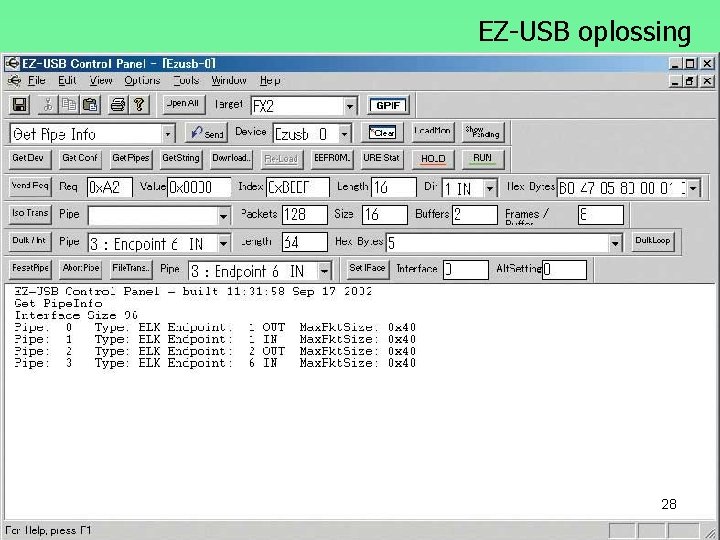Click the bulk Length field showing 64

[x=304, y=242]
